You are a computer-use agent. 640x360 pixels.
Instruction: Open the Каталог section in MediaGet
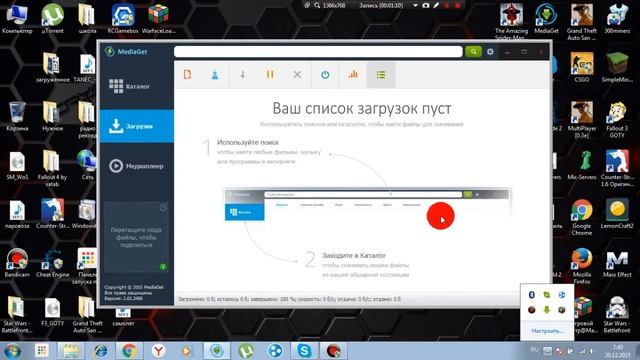[136, 86]
